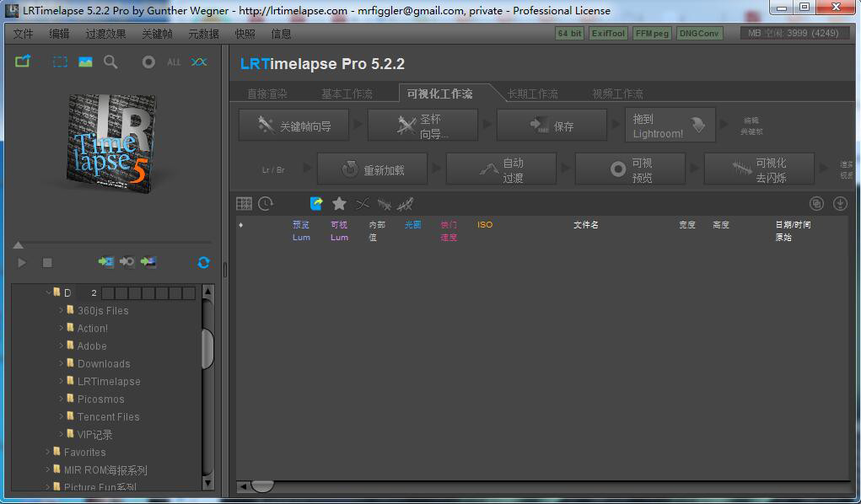Click the 可视预览 button
The width and height of the screenshot is (861, 504).
click(631, 169)
